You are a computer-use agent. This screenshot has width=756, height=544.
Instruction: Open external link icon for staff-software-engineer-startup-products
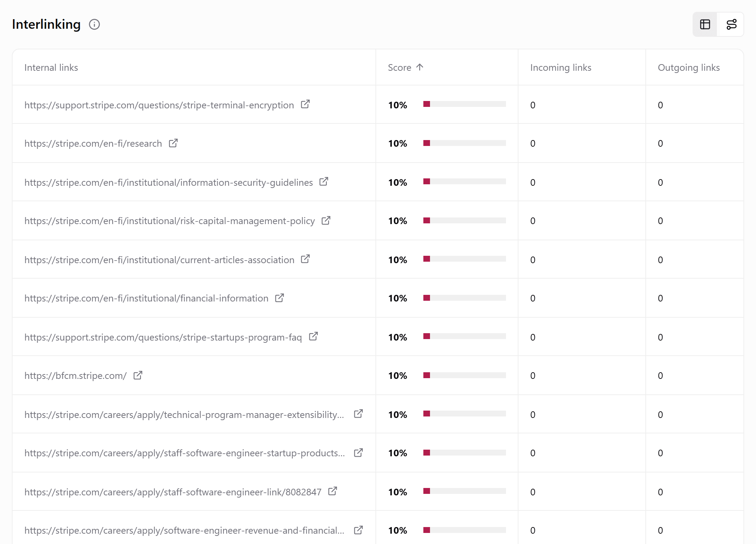(358, 453)
